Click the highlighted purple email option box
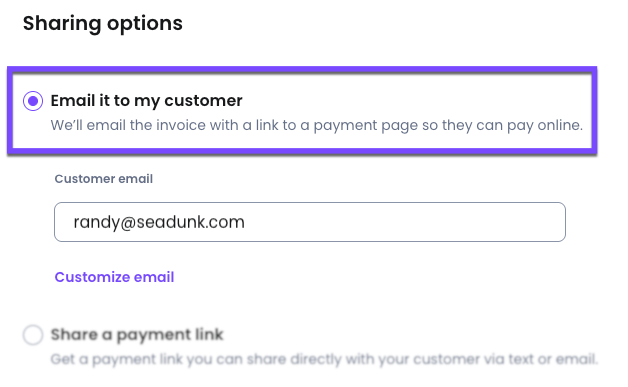 point(302,111)
